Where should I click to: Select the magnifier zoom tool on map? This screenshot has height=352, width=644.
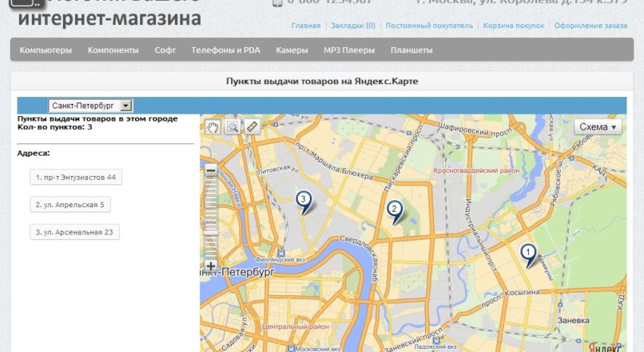(232, 126)
